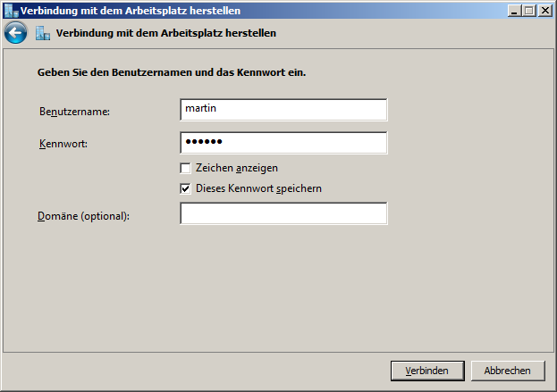
Task: Focus the Benutzername field containing martin
Action: [x=283, y=110]
